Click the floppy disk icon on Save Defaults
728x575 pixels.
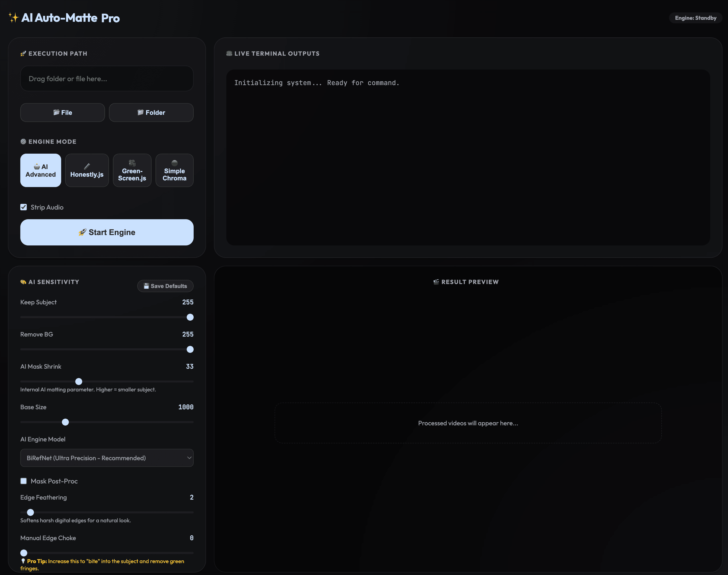146,286
